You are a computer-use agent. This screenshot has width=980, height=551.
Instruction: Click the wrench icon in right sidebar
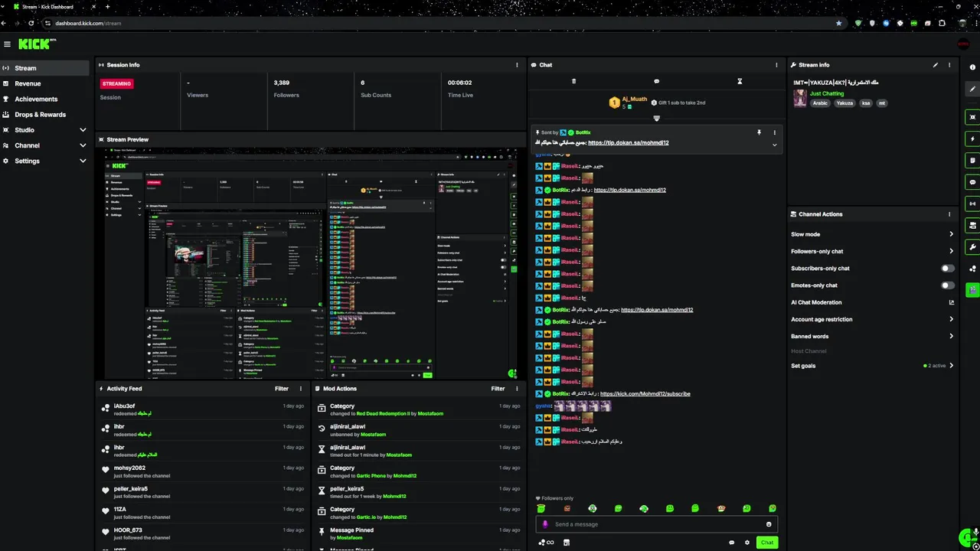(972, 247)
